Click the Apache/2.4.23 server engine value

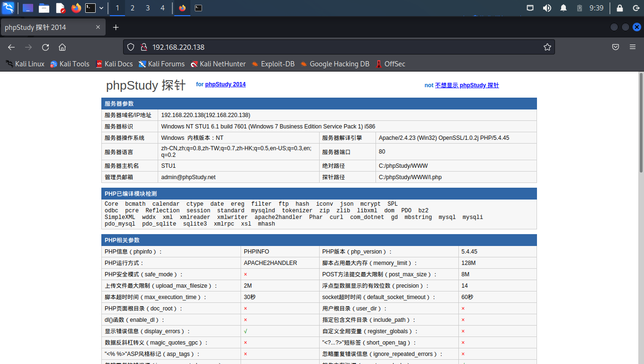[444, 138]
